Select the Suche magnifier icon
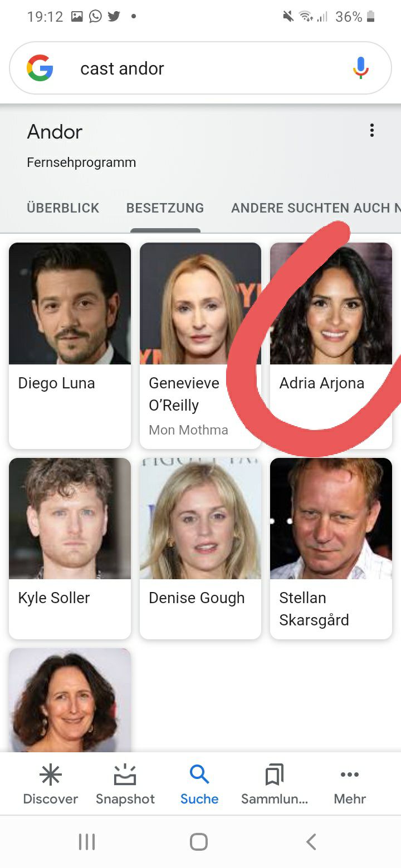The image size is (401, 868). coord(199,775)
